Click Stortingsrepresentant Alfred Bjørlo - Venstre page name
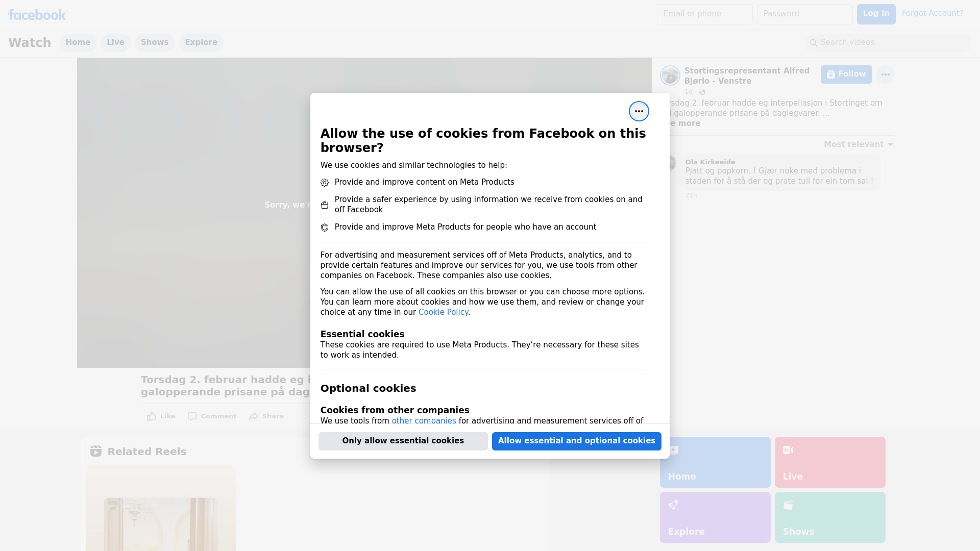The width and height of the screenshot is (980, 551). click(747, 76)
